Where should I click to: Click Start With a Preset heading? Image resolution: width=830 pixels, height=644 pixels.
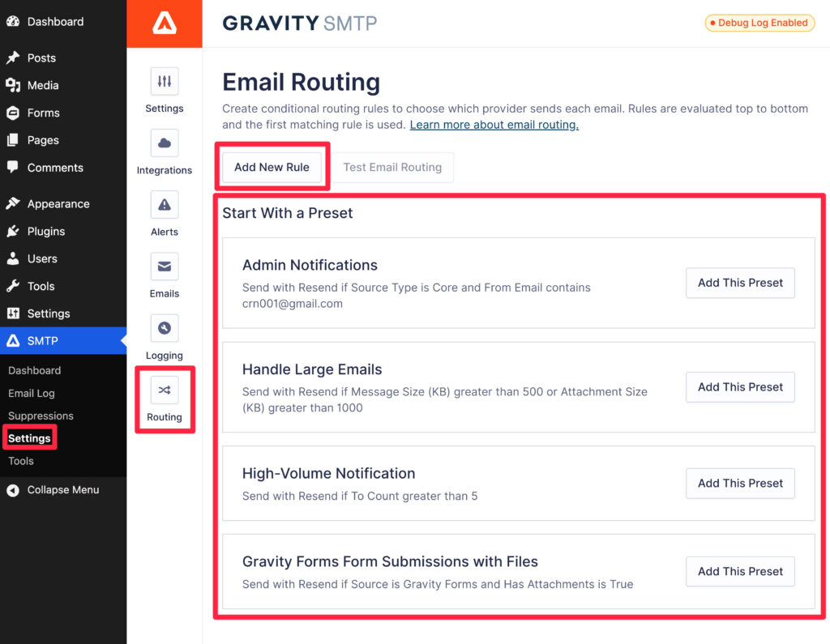(x=288, y=213)
